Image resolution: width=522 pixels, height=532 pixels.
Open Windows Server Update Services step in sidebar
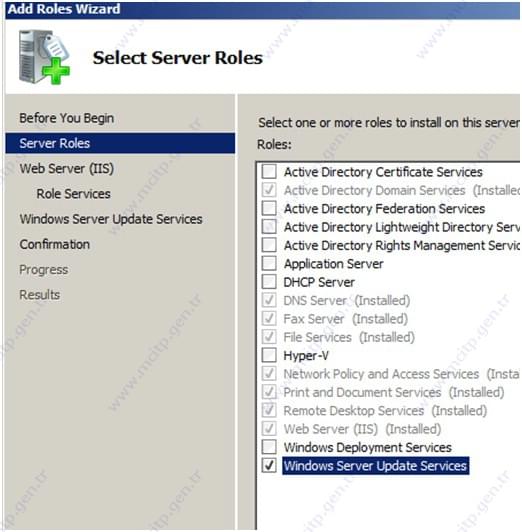point(111,219)
